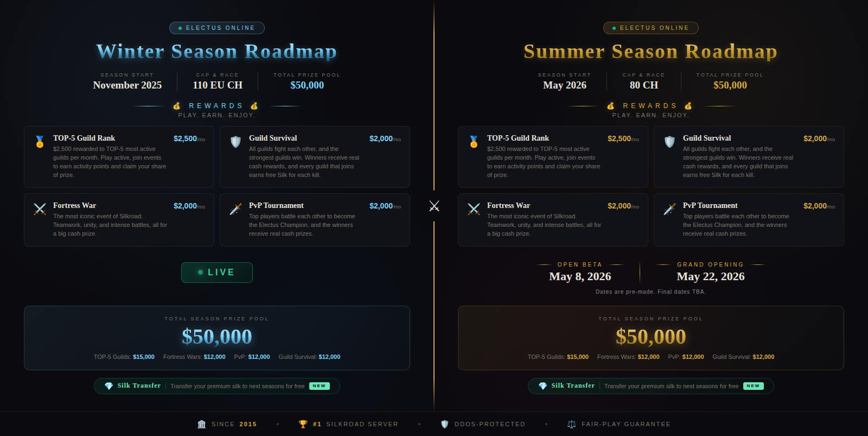Open the Winter Silk Transfer banner
The image size is (868, 436).
tap(217, 386)
